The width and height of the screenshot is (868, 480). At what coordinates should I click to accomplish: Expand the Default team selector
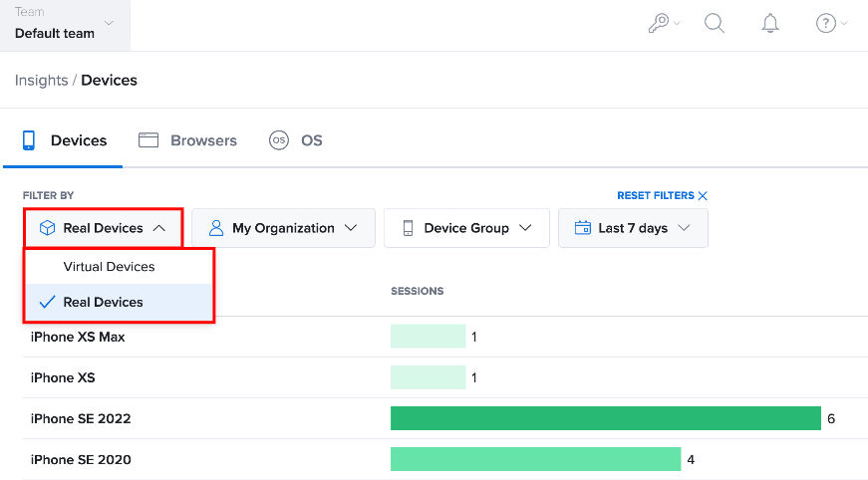tap(66, 26)
